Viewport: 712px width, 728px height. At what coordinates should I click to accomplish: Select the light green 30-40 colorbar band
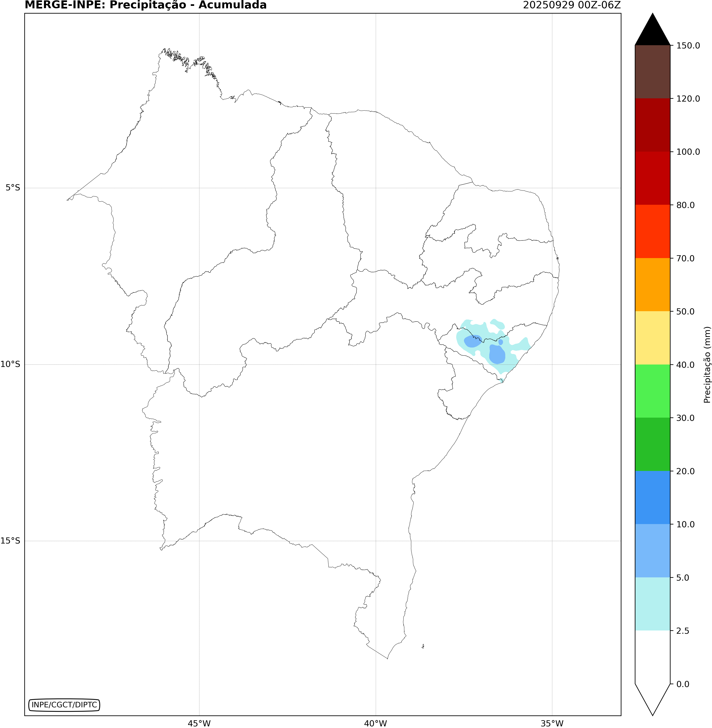[652, 391]
